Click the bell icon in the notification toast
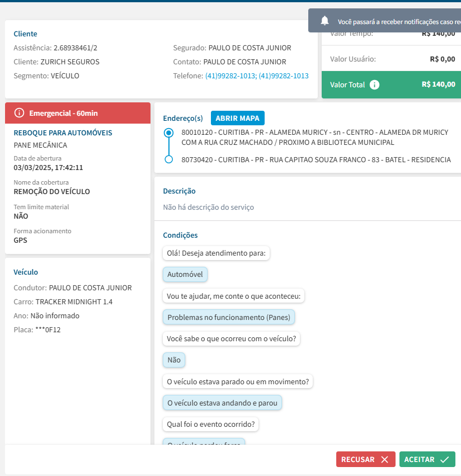 click(x=324, y=21)
